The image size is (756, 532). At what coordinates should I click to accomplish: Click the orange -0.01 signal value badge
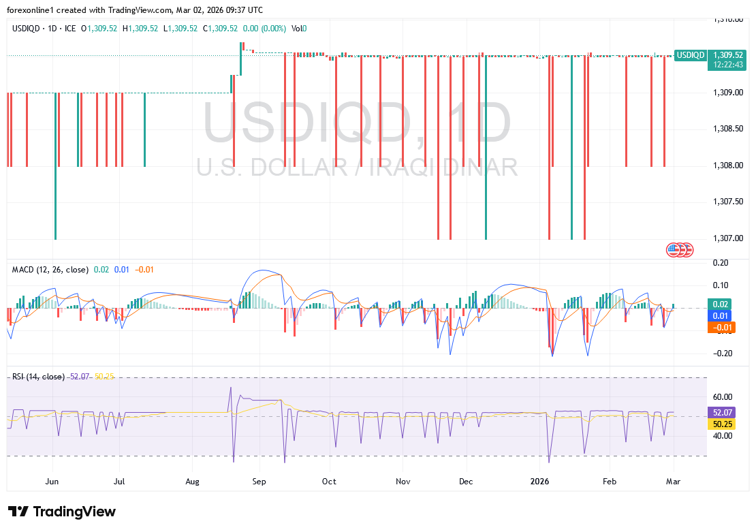click(720, 328)
